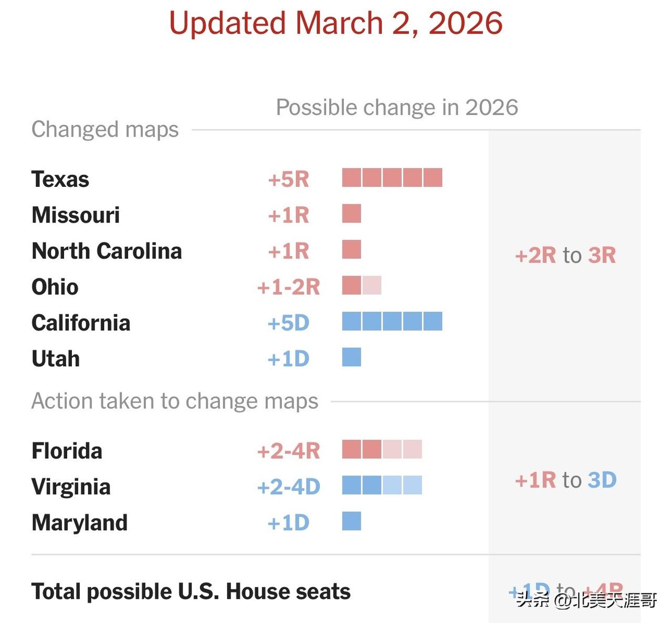Click Ohio's light pink possible-seat square
The image size is (672, 623).
(372, 286)
